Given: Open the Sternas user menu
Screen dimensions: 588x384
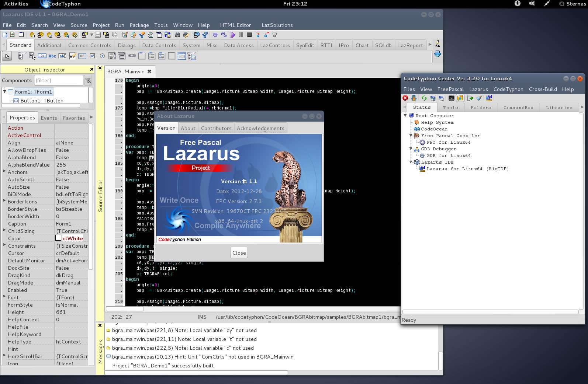Looking at the screenshot, I should click(x=572, y=4).
